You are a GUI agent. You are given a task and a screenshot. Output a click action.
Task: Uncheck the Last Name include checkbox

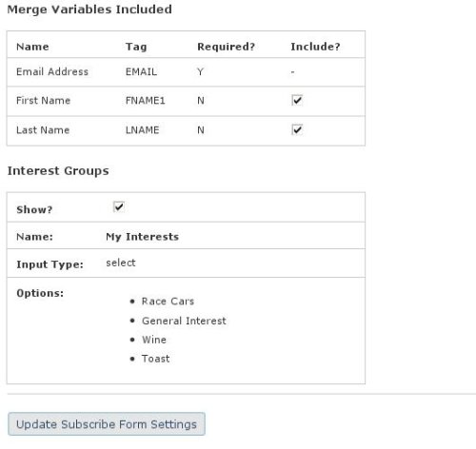pyautogui.click(x=297, y=129)
